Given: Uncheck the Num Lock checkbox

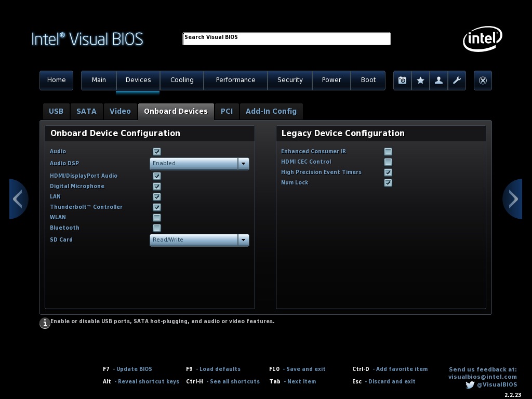Looking at the screenshot, I should click(388, 183).
